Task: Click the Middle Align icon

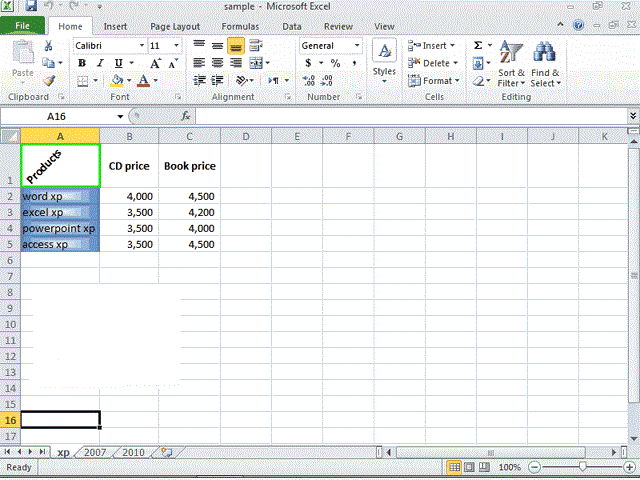Action: [x=217, y=46]
